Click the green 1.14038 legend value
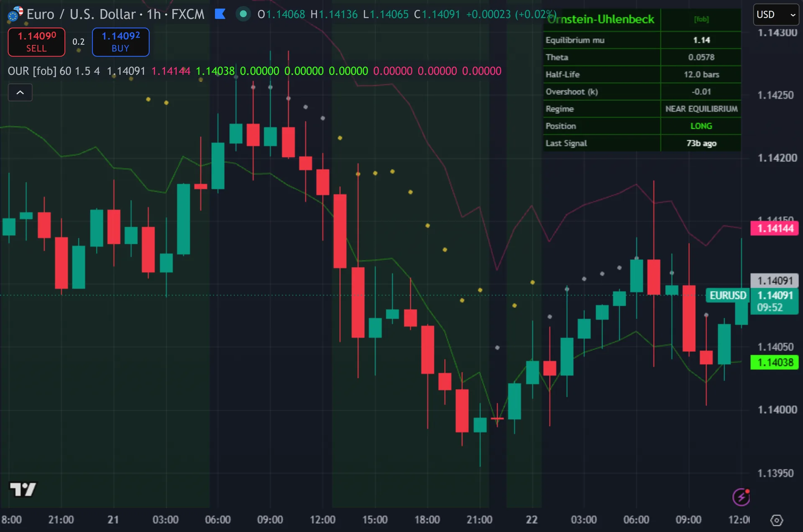The height and width of the screenshot is (532, 803). (x=215, y=71)
